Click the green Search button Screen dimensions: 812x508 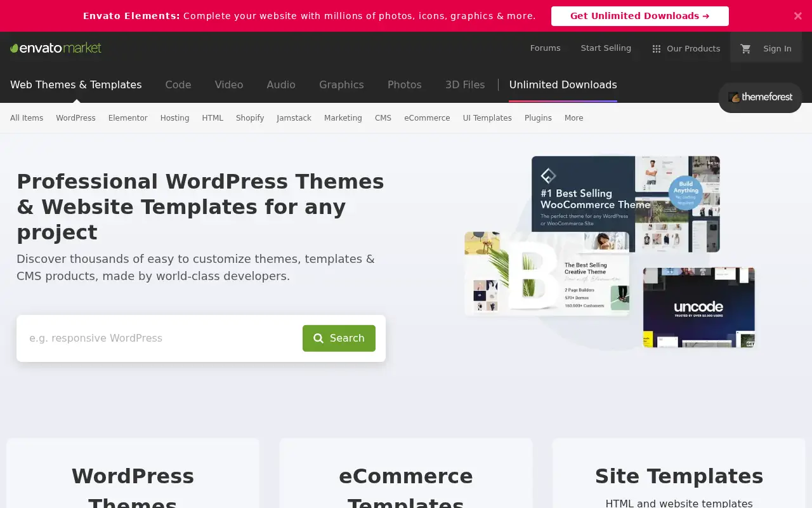point(339,338)
